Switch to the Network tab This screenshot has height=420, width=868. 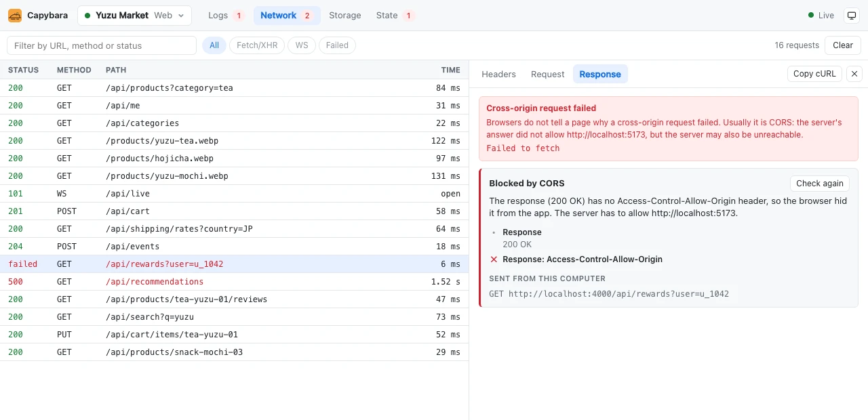click(287, 15)
